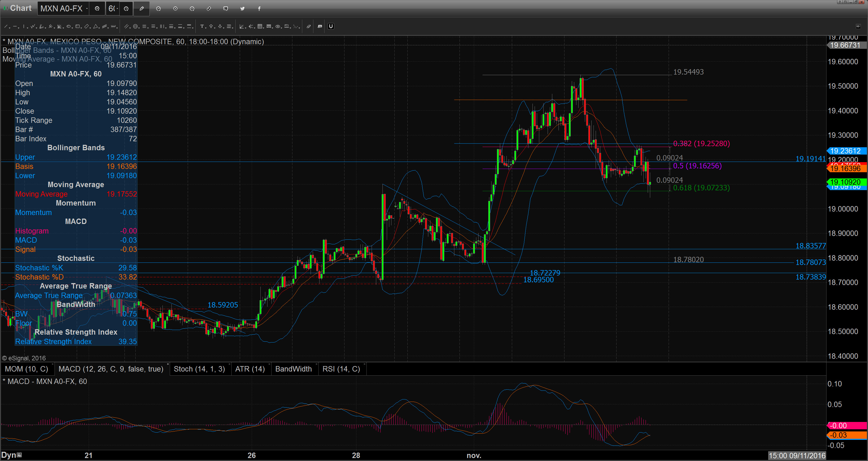
Task: Select the Gann grid tool
Action: (x=260, y=26)
